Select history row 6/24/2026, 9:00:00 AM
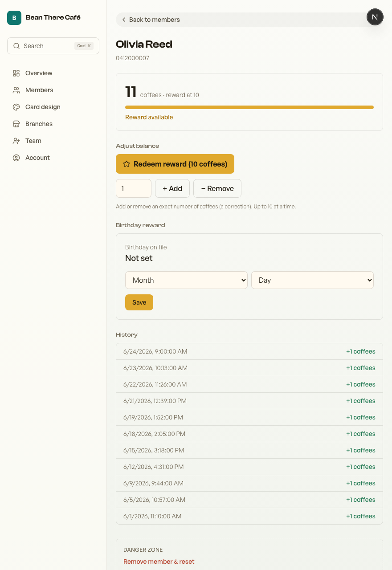 click(249, 351)
